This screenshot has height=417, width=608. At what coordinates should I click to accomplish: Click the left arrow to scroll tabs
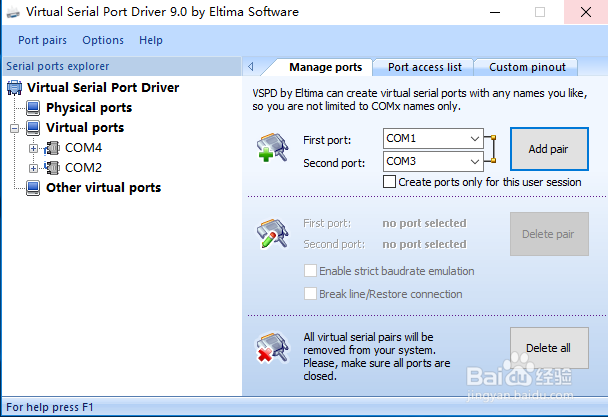click(x=251, y=67)
